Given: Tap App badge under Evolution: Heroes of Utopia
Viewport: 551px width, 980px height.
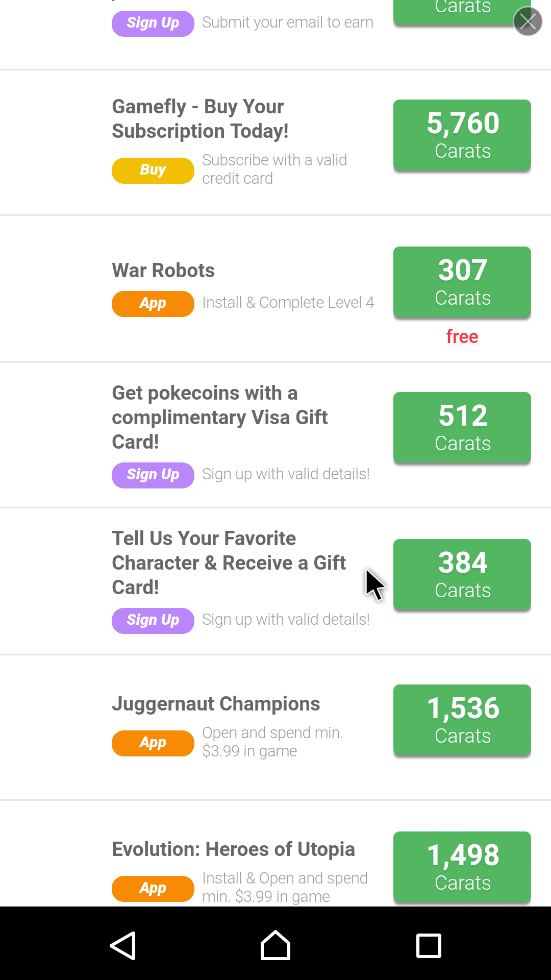Looking at the screenshot, I should click(153, 889).
